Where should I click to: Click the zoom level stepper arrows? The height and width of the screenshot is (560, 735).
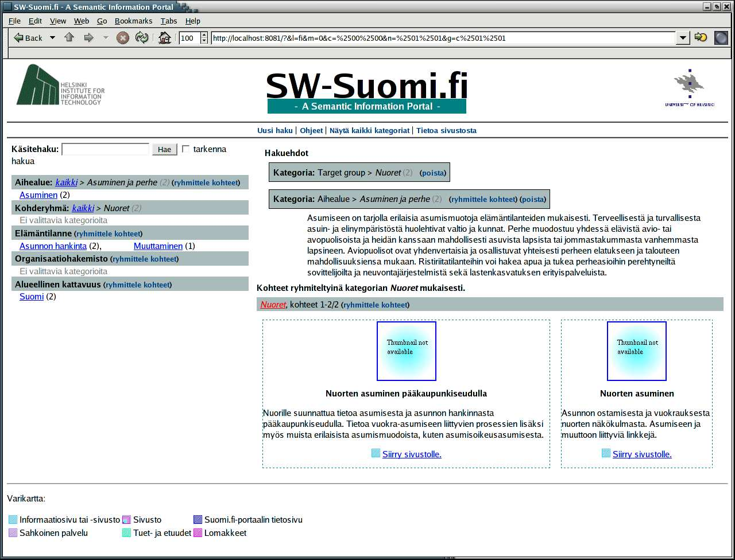pyautogui.click(x=204, y=38)
